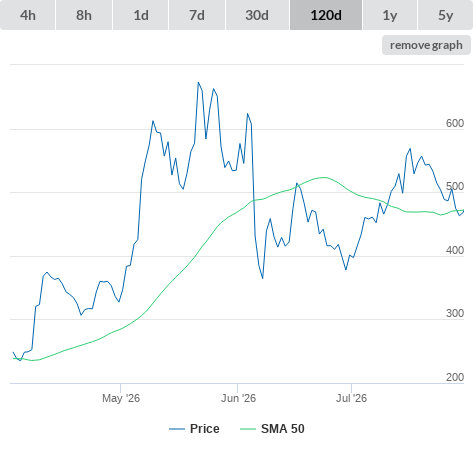Toggle the Price series in legend
This screenshot has height=455, width=474.
pos(204,429)
